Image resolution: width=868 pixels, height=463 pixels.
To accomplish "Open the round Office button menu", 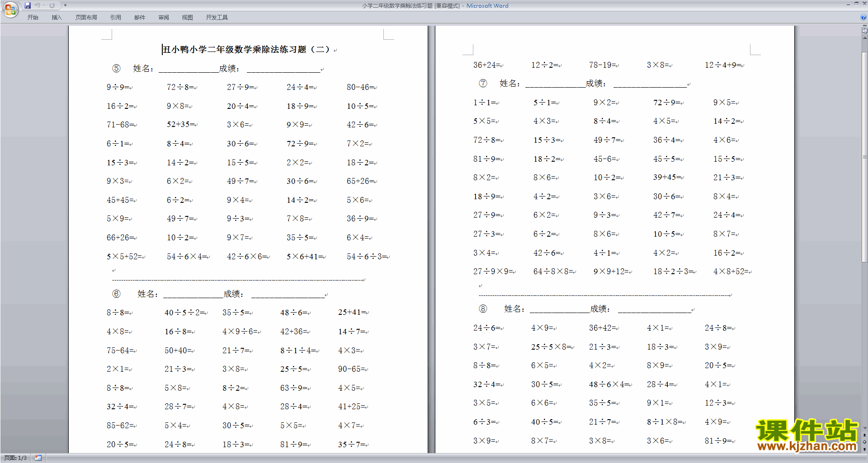I will [10, 9].
